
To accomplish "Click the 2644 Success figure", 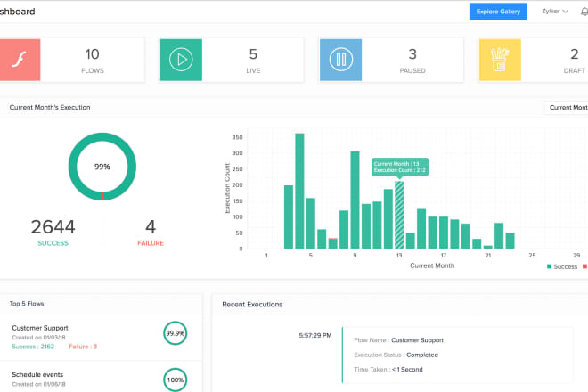I will 53,227.
